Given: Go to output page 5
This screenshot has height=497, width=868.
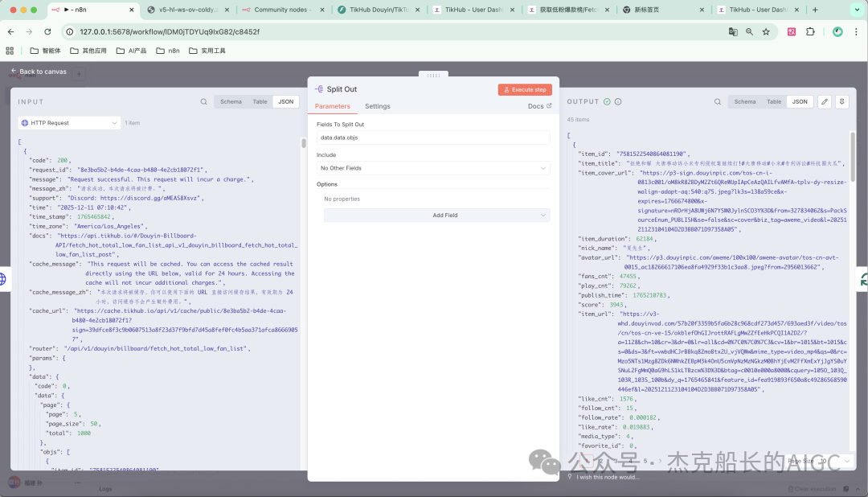Looking at the screenshot, I should coord(645,461).
